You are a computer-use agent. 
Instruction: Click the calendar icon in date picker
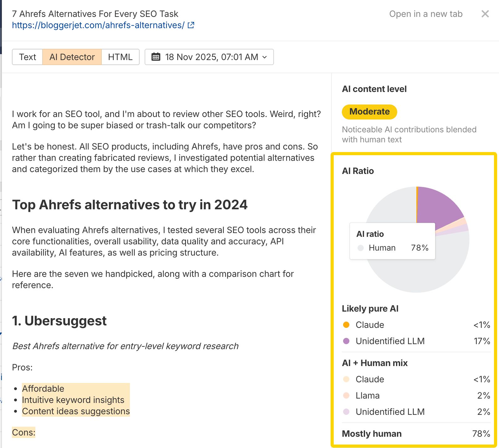point(156,57)
